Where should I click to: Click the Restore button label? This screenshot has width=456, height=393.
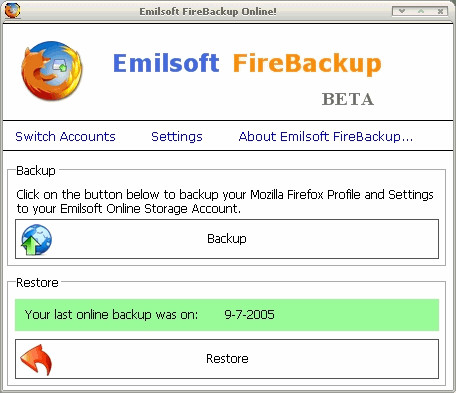pyautogui.click(x=227, y=359)
